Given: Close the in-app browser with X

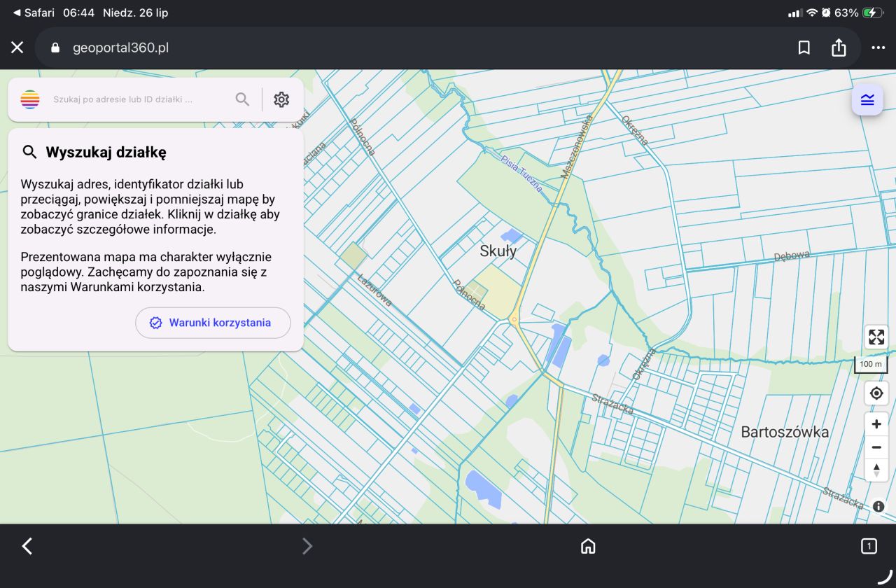Looking at the screenshot, I should point(17,48).
